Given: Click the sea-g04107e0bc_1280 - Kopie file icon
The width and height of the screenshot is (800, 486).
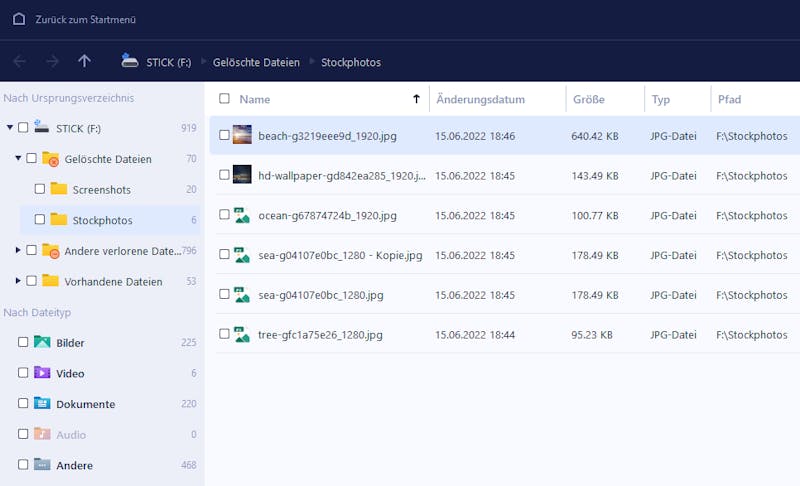Looking at the screenshot, I should (x=242, y=255).
